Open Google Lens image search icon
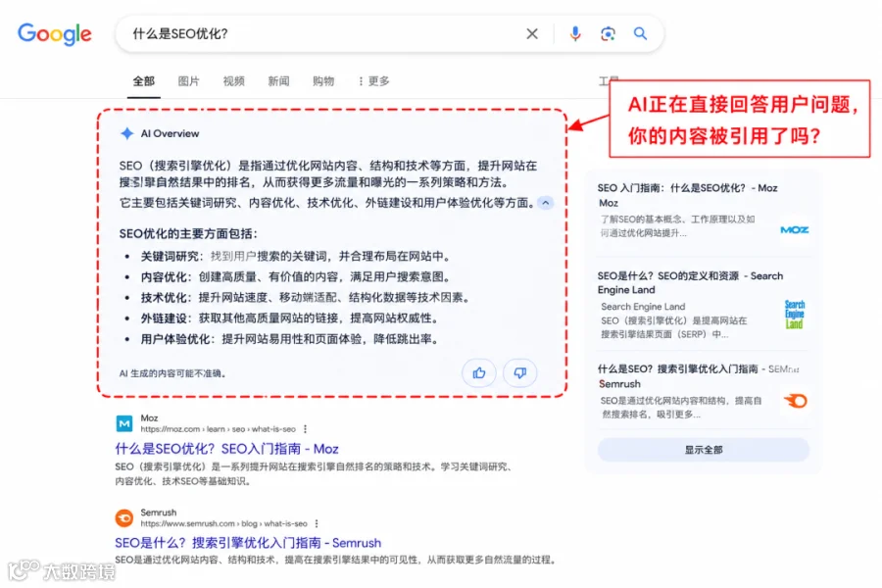Image resolution: width=882 pixels, height=588 pixels. tap(608, 33)
